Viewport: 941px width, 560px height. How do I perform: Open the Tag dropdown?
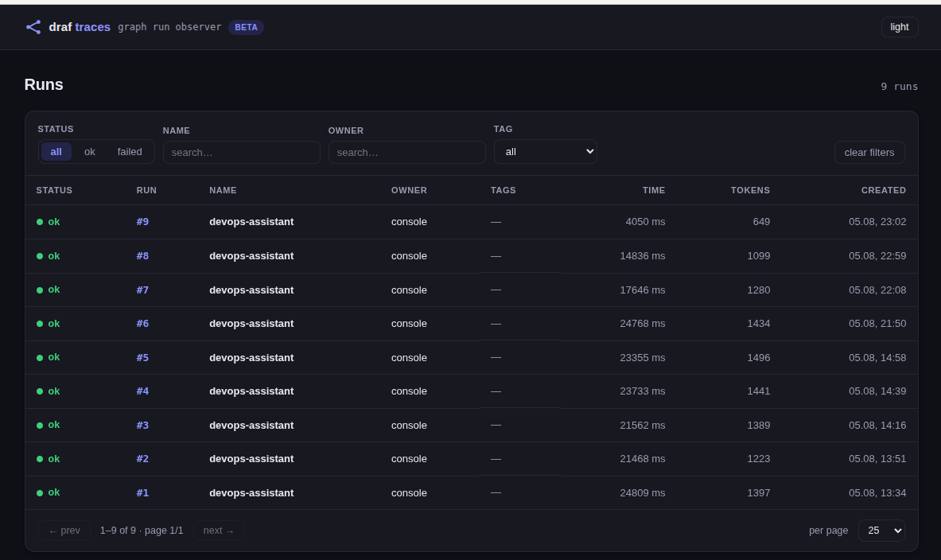point(545,152)
